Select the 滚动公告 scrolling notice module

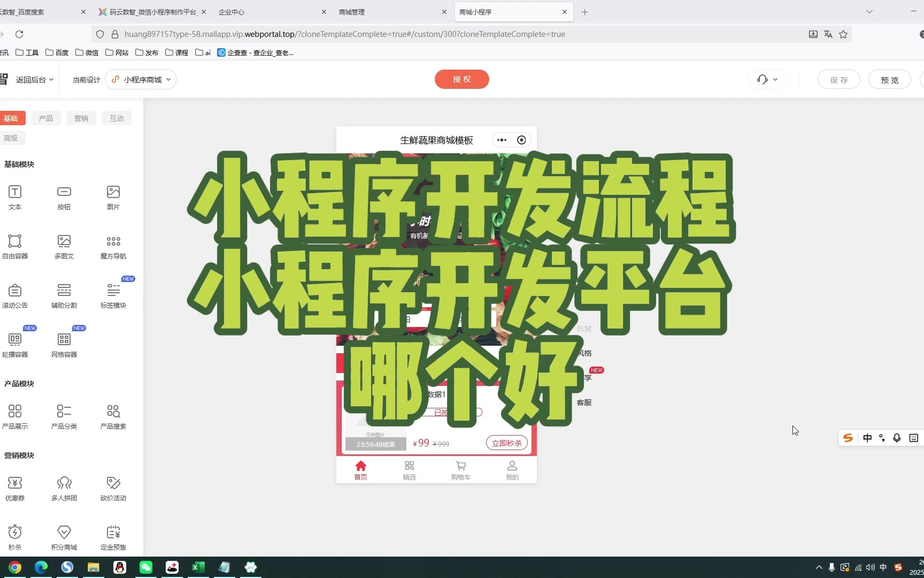(15, 291)
